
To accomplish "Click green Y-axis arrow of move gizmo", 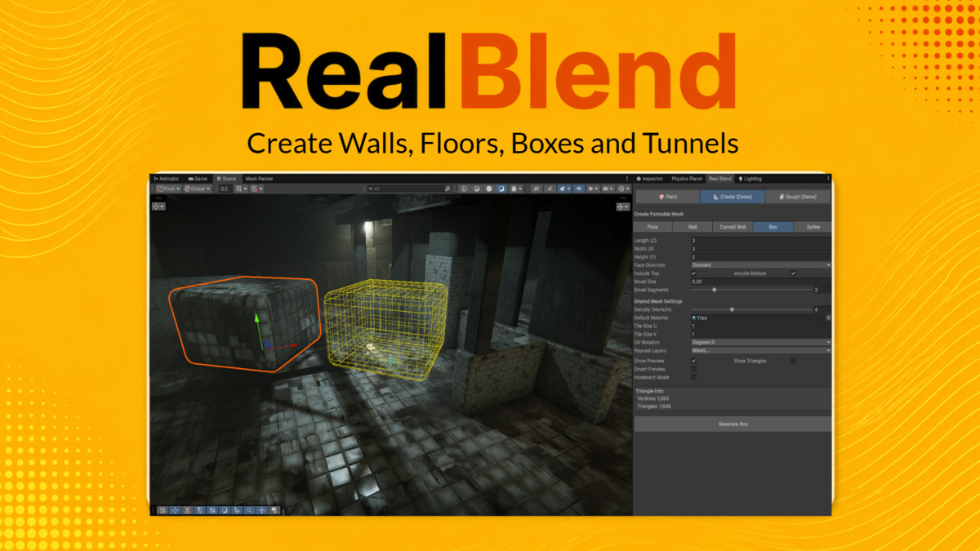I will tap(256, 321).
